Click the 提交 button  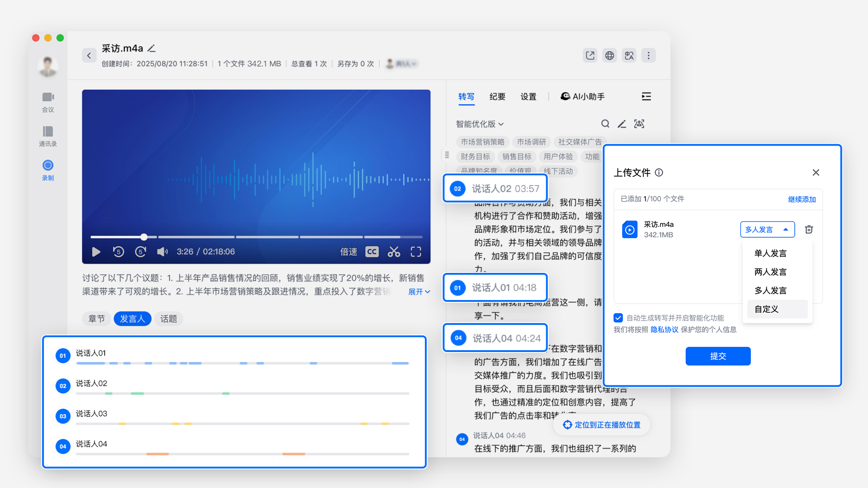(x=718, y=356)
